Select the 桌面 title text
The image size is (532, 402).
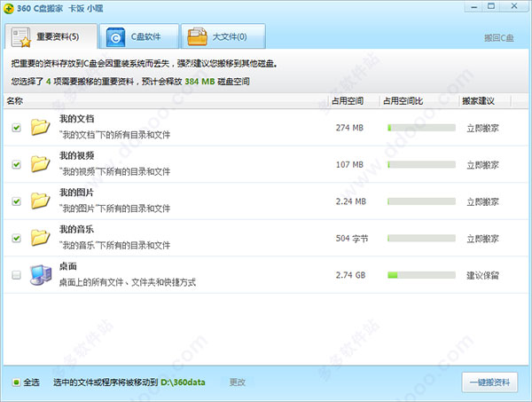pos(68,266)
